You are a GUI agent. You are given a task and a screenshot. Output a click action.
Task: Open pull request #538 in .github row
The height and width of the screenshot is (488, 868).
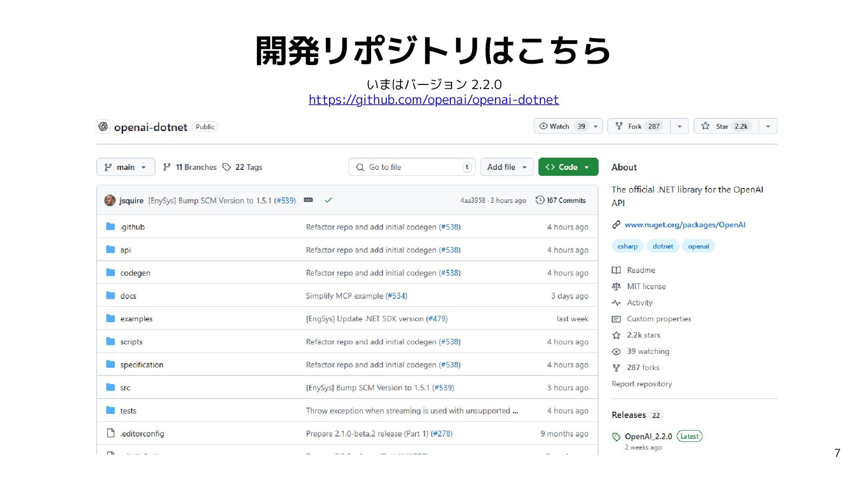point(450,227)
